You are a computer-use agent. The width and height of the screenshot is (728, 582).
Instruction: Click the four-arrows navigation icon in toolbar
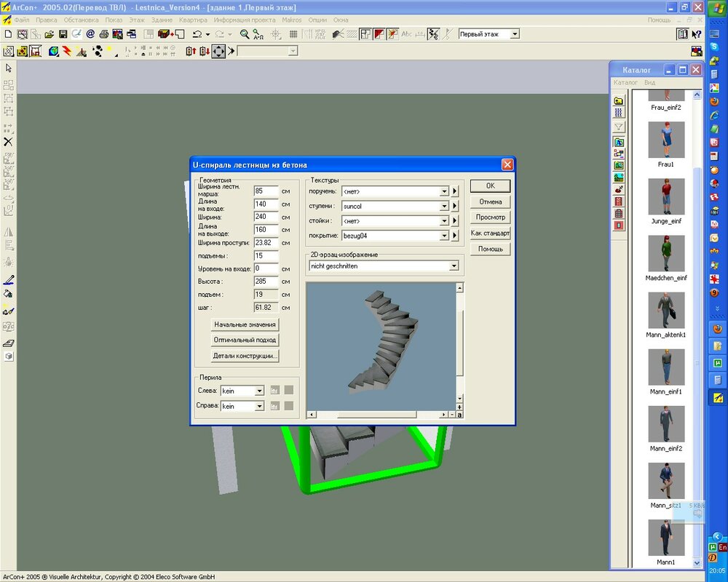219,51
